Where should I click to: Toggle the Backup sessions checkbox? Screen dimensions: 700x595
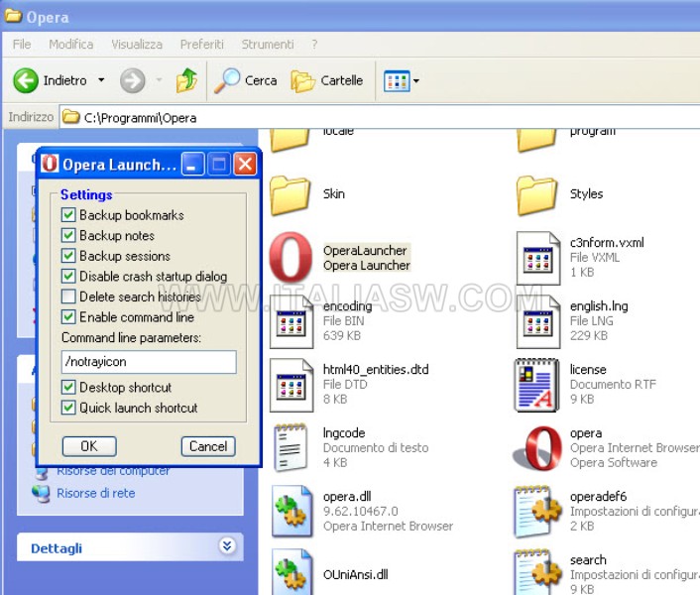(x=68, y=256)
